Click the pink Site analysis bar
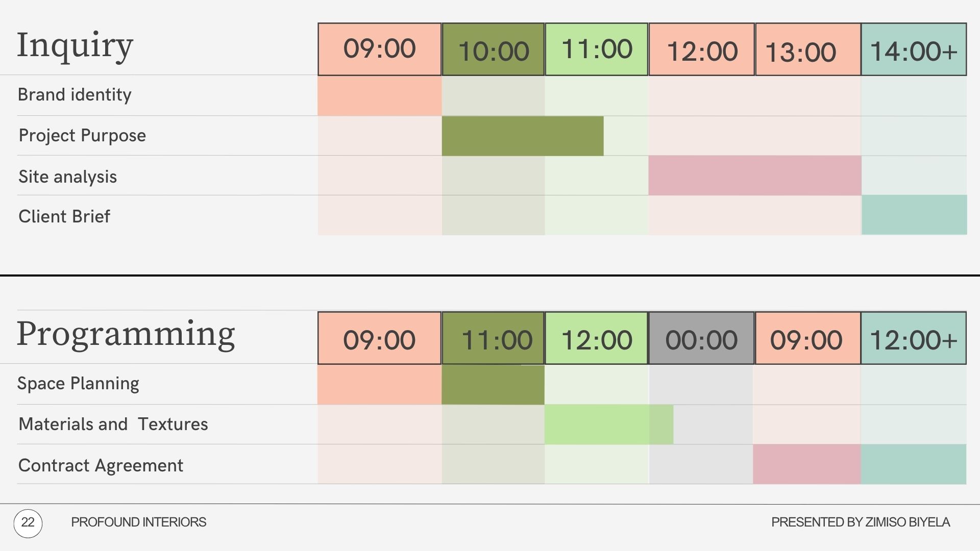This screenshot has width=980, height=551. (754, 176)
